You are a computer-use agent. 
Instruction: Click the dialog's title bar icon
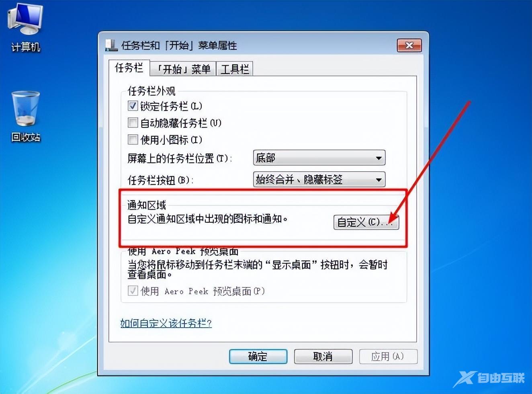tap(111, 45)
